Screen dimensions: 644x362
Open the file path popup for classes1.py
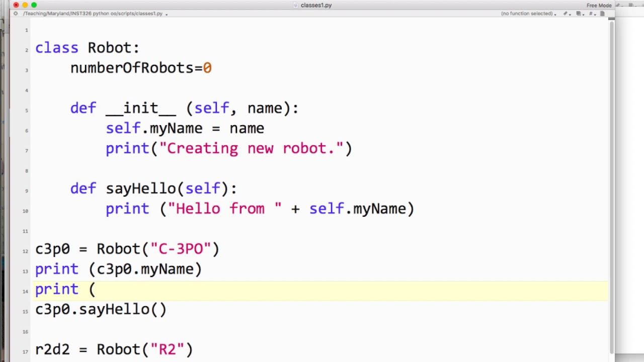[x=95, y=14]
